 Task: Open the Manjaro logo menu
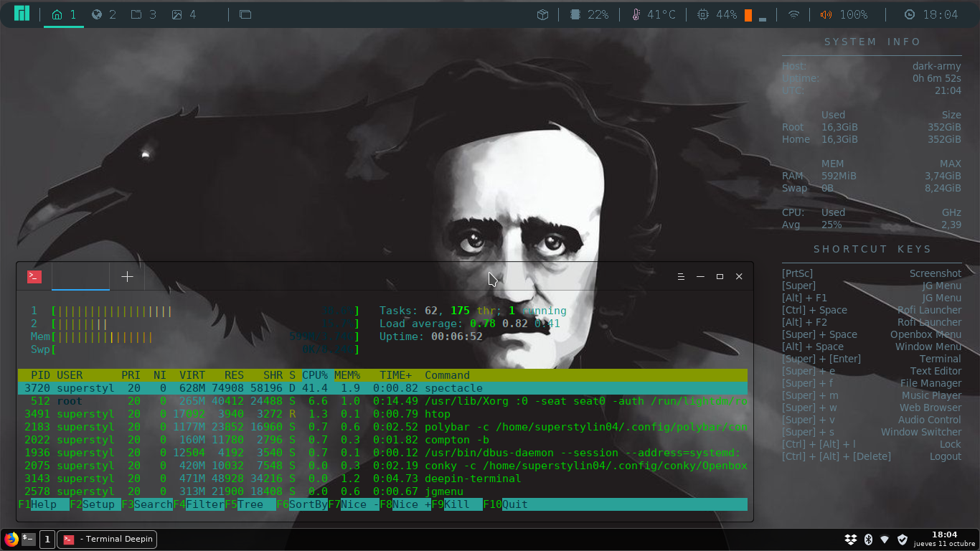(22, 14)
